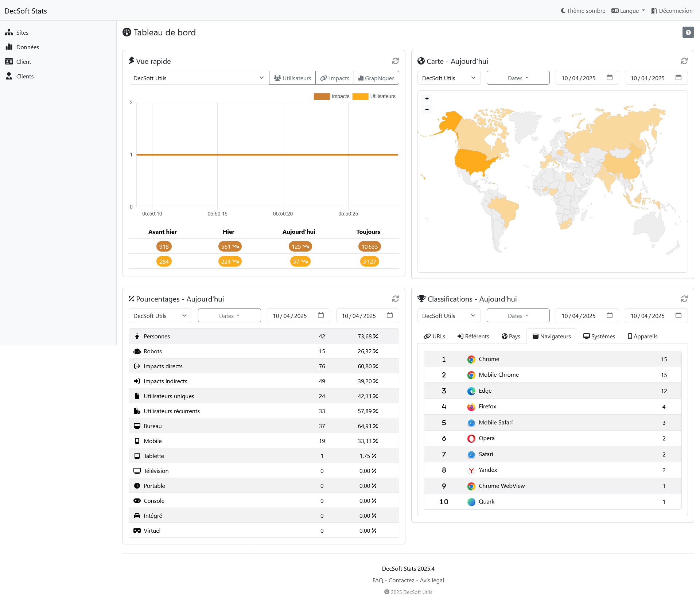Refresh the Vue rapide panel

tap(396, 61)
